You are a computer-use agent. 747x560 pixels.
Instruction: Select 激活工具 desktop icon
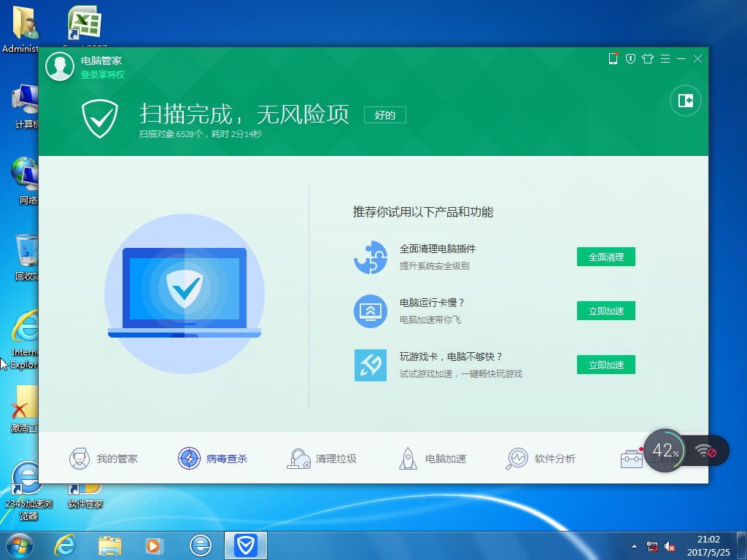pyautogui.click(x=25, y=408)
